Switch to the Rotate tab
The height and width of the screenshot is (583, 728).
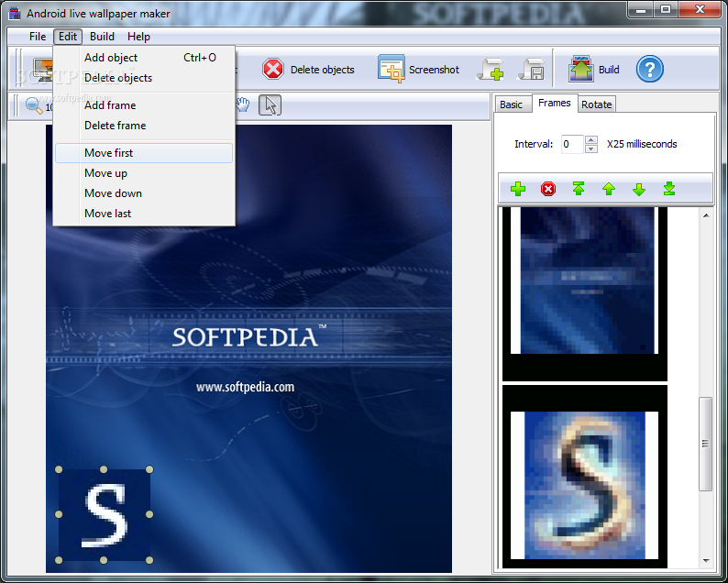point(597,104)
